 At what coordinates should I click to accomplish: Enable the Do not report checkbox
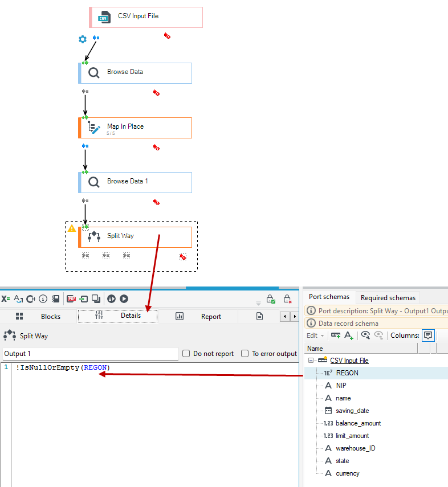(186, 354)
